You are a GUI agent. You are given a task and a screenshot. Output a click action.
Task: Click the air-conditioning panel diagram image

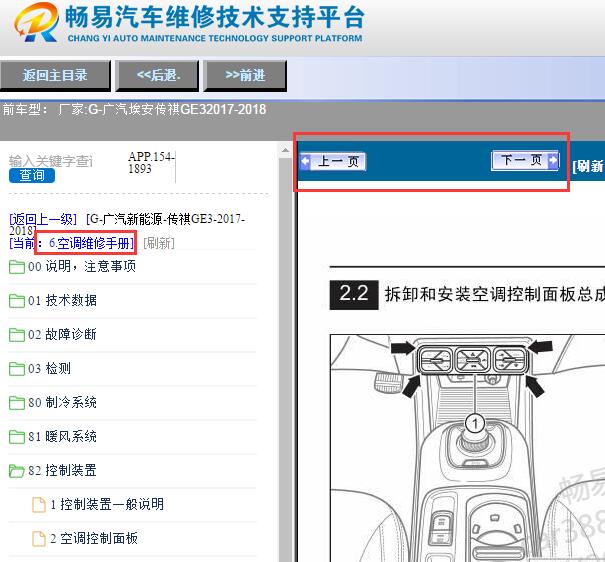tap(468, 448)
